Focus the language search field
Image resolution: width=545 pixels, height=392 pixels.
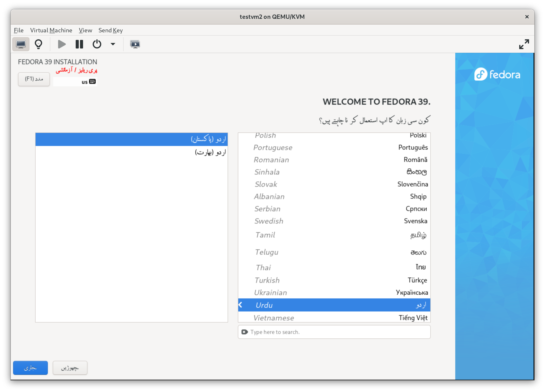tap(334, 332)
